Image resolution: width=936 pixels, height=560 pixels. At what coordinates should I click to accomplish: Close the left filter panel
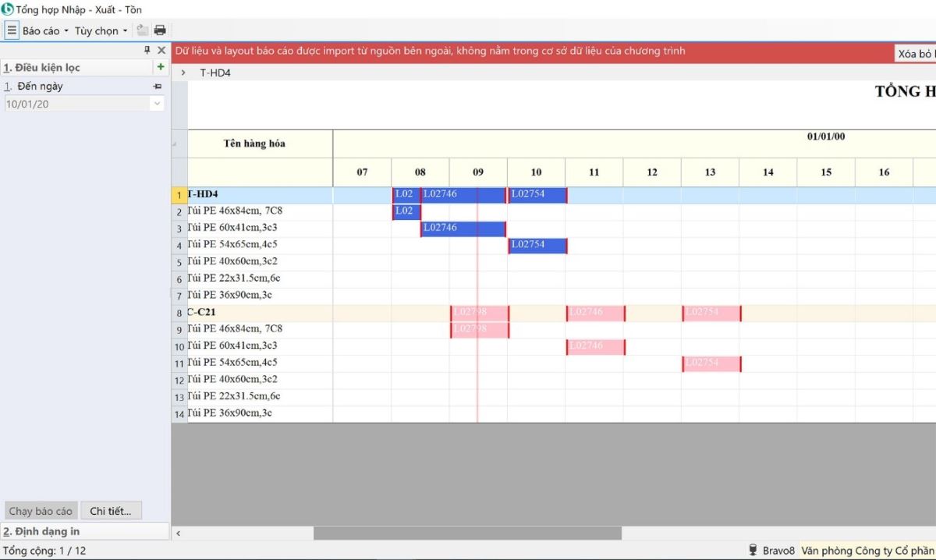pos(161,50)
